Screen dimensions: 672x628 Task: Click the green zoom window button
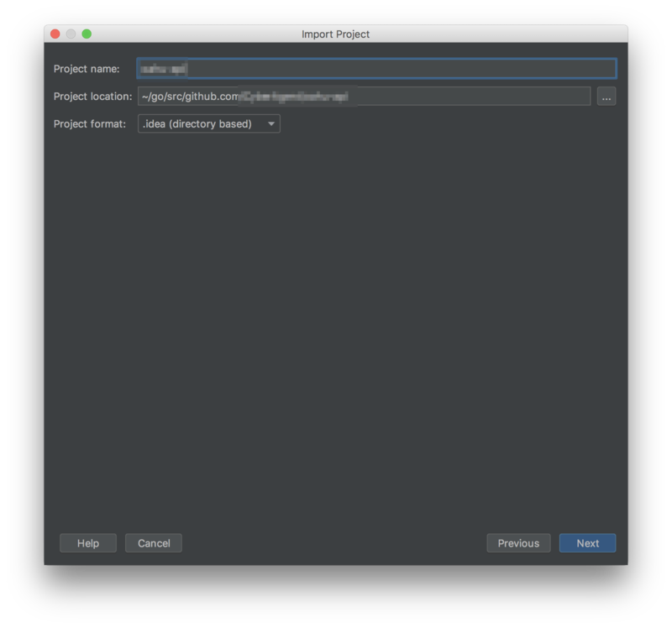pyautogui.click(x=87, y=34)
